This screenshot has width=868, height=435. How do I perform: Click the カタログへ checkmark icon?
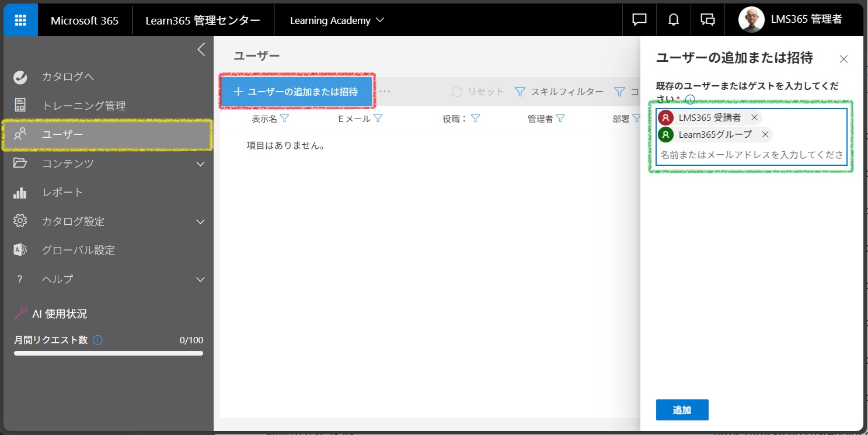click(20, 77)
